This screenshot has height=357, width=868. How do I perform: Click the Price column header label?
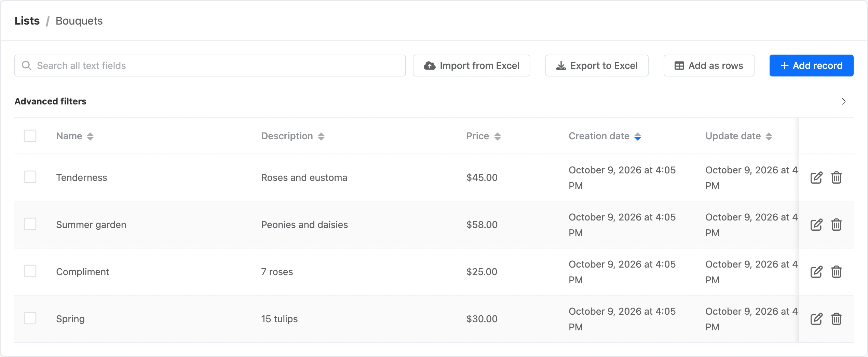pos(477,136)
